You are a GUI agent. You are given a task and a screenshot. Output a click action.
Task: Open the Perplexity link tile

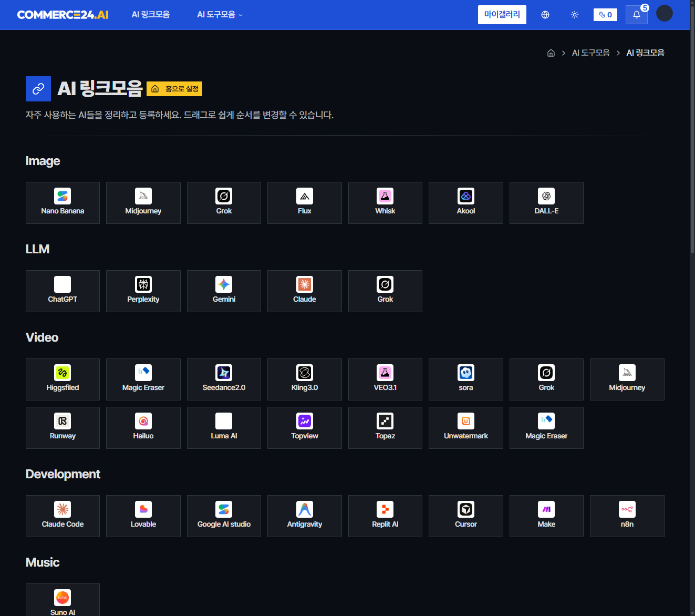[x=143, y=291]
